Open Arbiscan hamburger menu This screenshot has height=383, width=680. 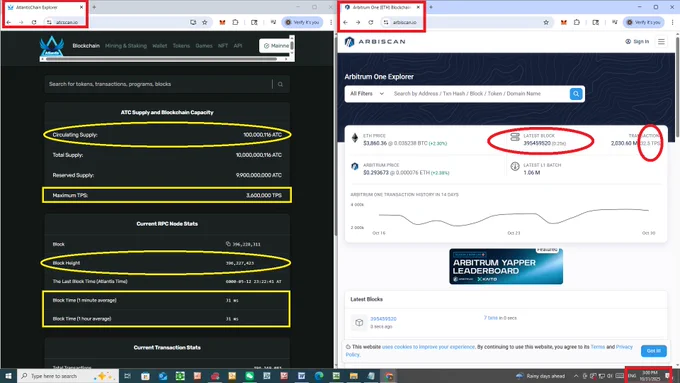click(x=661, y=42)
